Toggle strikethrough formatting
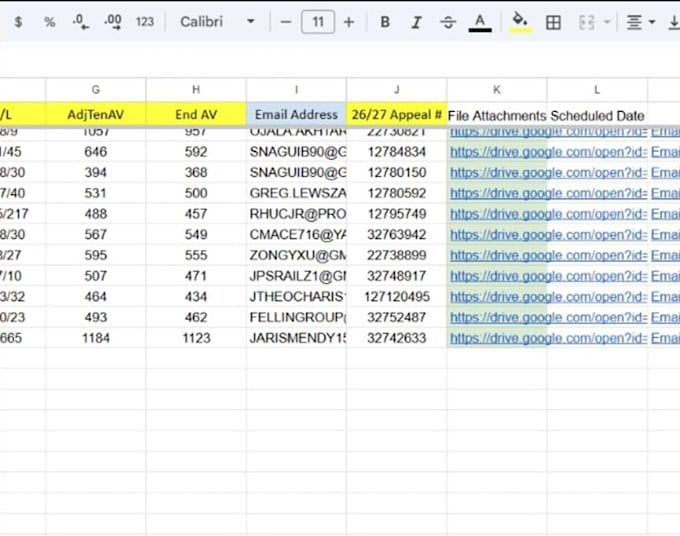 [x=448, y=22]
